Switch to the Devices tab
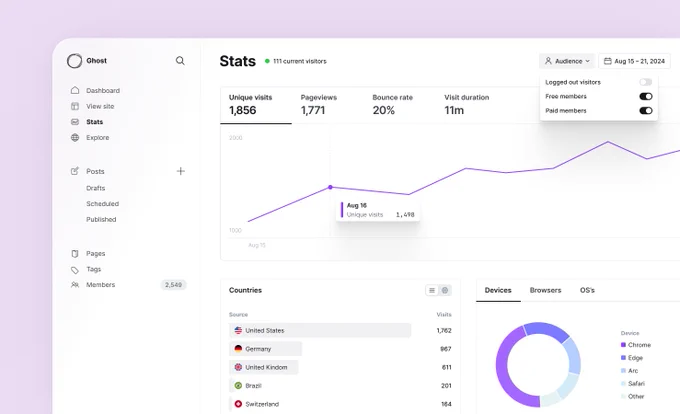Image resolution: width=680 pixels, height=414 pixels. [x=498, y=290]
